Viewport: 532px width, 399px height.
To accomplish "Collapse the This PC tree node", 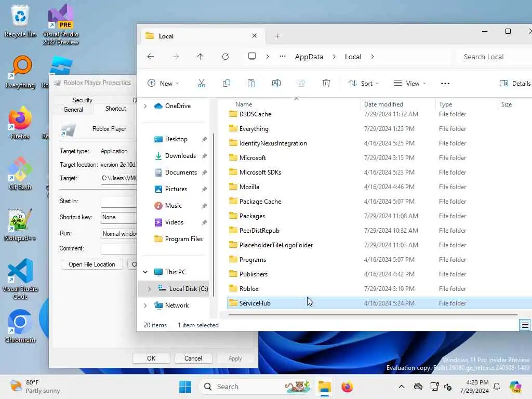I will point(145,272).
